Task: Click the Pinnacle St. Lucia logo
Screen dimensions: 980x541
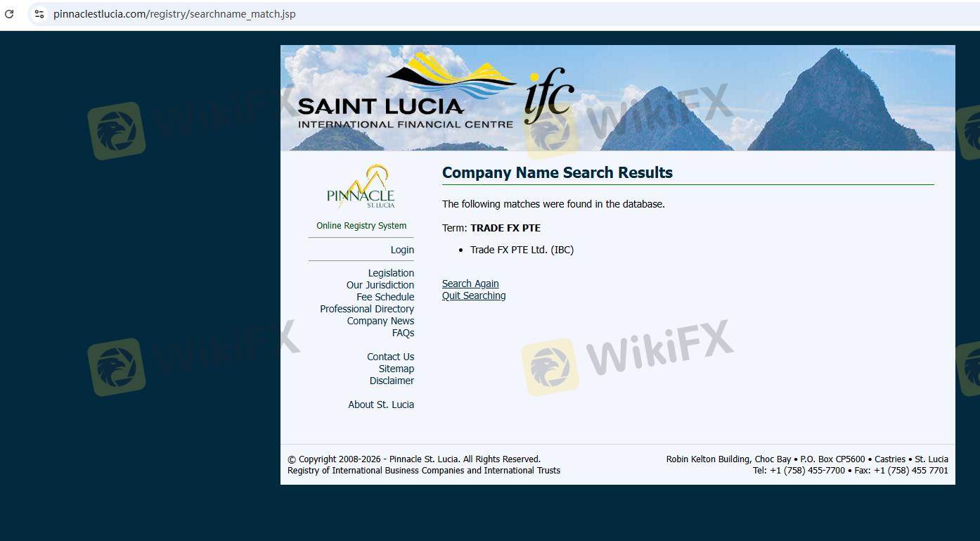Action: (x=361, y=186)
